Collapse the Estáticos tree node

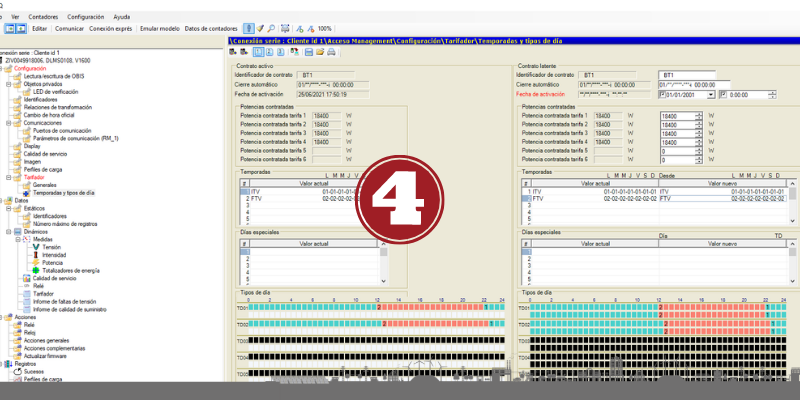(9, 208)
